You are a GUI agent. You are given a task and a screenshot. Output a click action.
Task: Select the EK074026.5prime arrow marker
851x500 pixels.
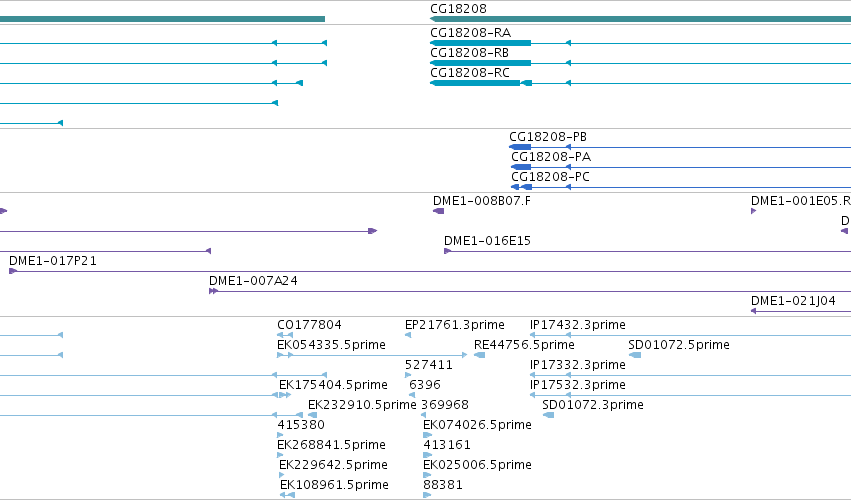pos(428,436)
